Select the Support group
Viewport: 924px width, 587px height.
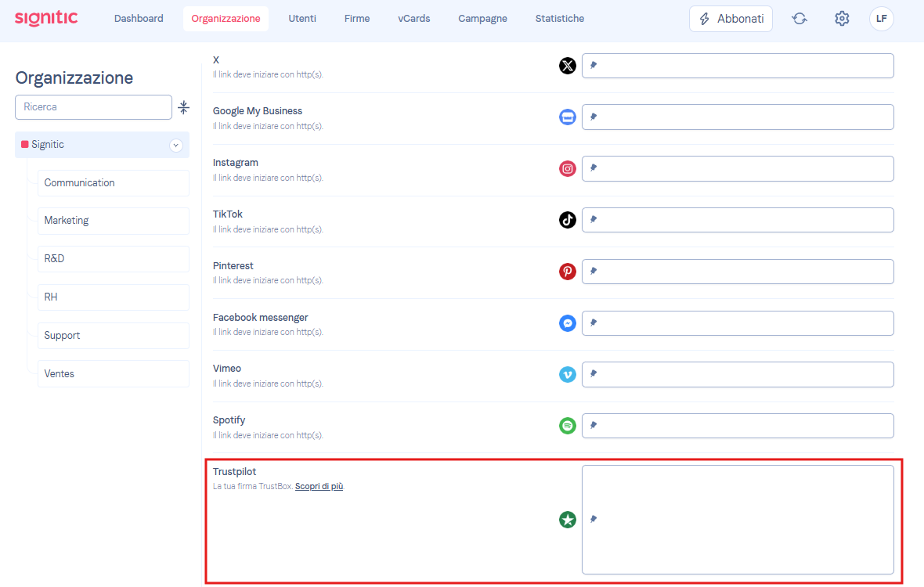[x=113, y=336]
